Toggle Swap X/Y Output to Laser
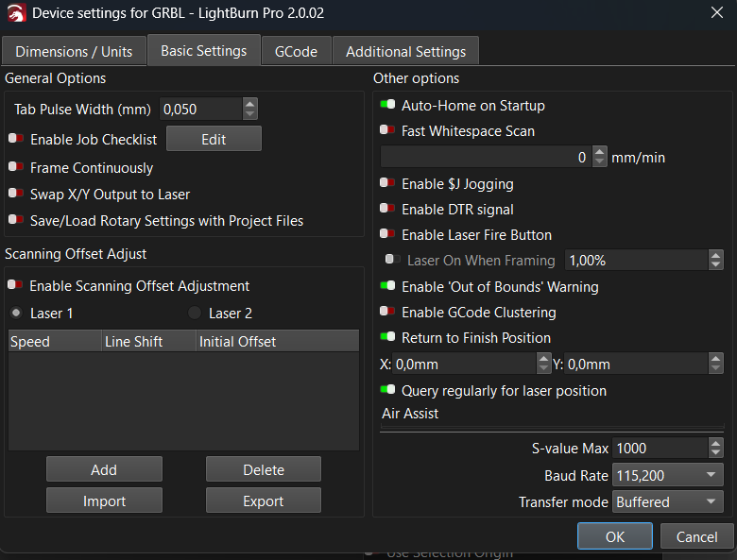Image resolution: width=737 pixels, height=560 pixels. tap(15, 193)
